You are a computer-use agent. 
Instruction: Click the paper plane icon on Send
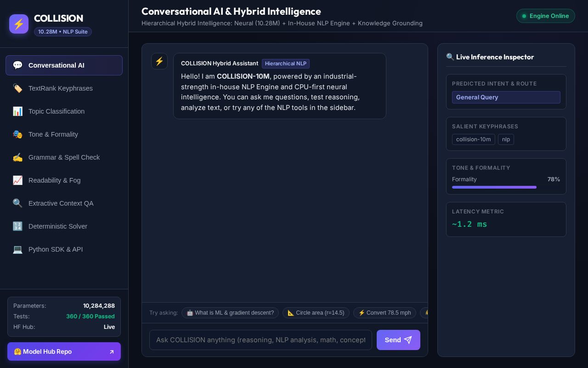(x=408, y=340)
